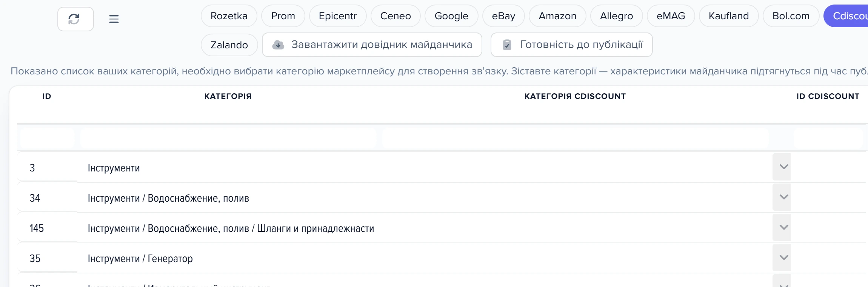Sort by the ID column header

(47, 96)
